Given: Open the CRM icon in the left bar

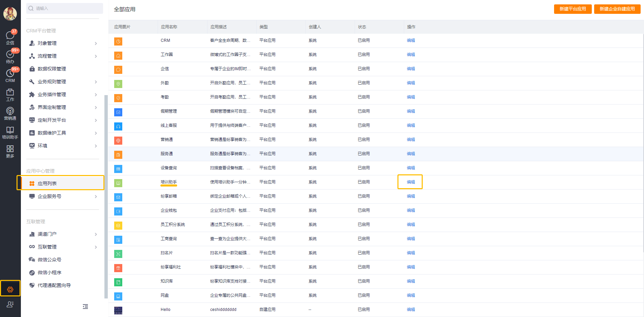Looking at the screenshot, I should [x=10, y=76].
